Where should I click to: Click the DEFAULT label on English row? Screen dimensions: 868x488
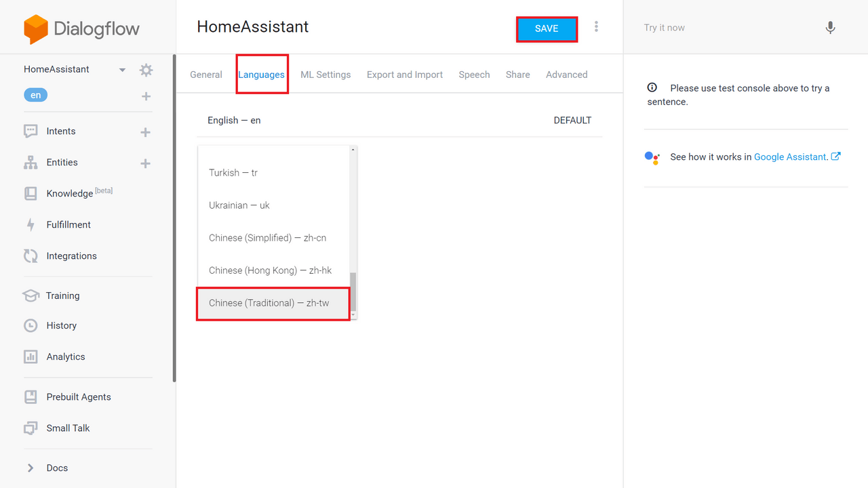(572, 121)
